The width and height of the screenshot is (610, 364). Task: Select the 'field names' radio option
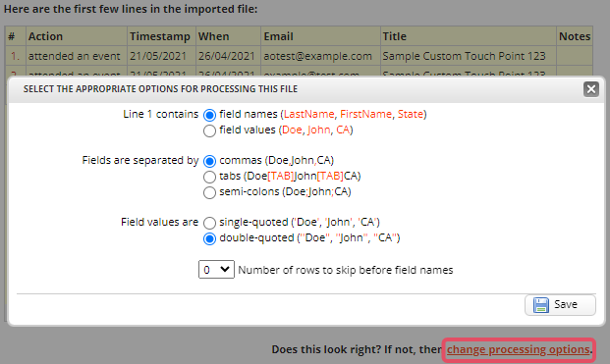pyautogui.click(x=209, y=115)
